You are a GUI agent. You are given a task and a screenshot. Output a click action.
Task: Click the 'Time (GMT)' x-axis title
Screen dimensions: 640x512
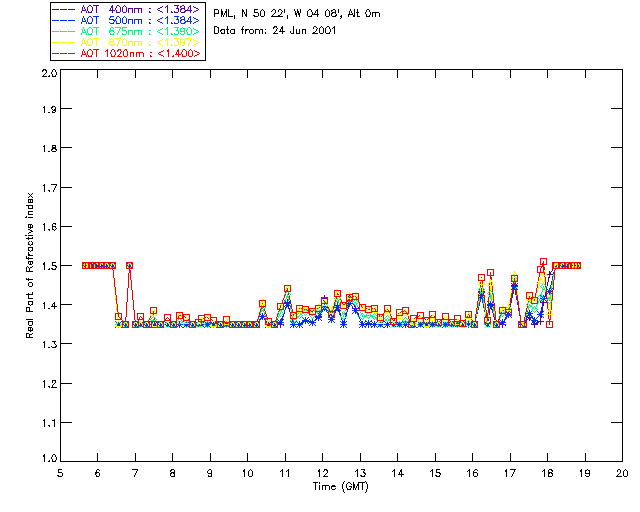pos(340,487)
